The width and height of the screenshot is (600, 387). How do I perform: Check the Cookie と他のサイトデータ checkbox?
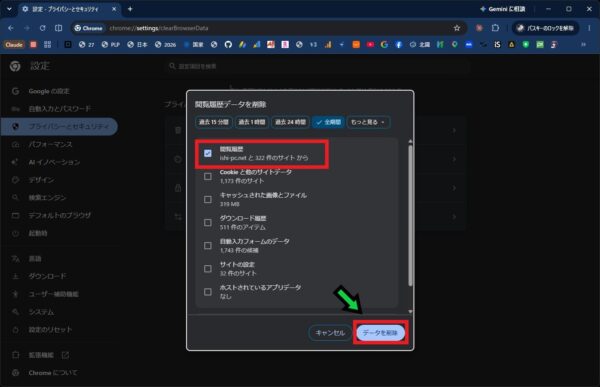coord(208,176)
